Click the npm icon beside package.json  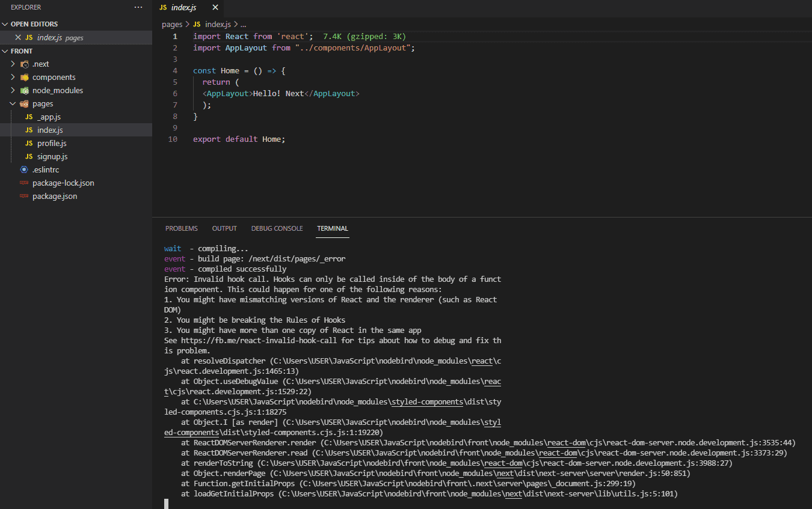tap(24, 196)
